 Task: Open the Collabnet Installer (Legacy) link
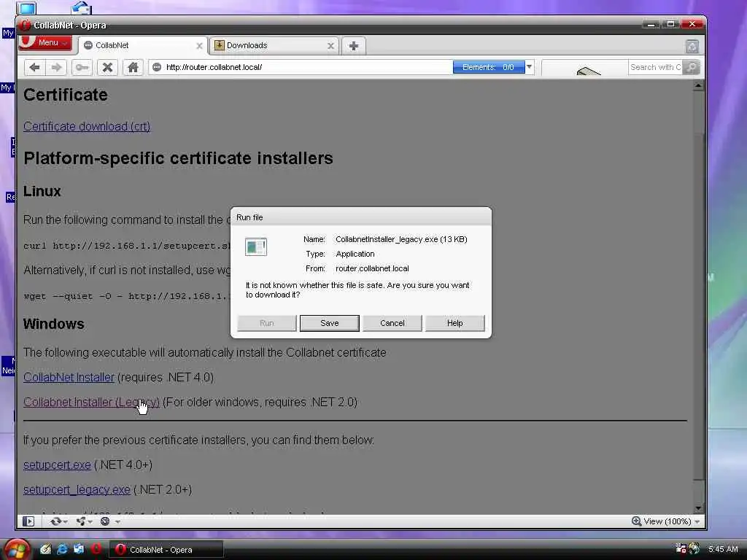(x=91, y=402)
